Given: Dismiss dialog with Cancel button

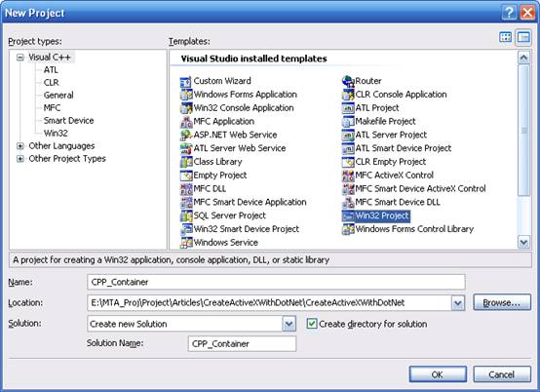Looking at the screenshot, I should pyautogui.click(x=502, y=374).
